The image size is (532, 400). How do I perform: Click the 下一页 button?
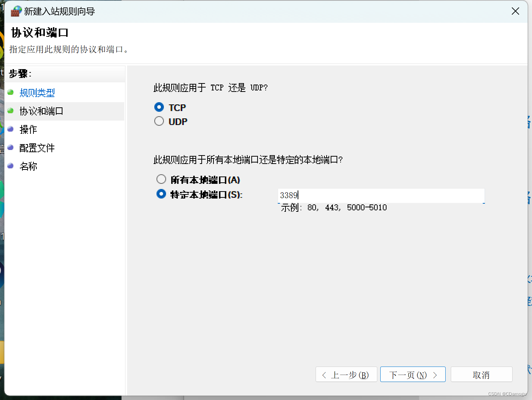click(412, 374)
